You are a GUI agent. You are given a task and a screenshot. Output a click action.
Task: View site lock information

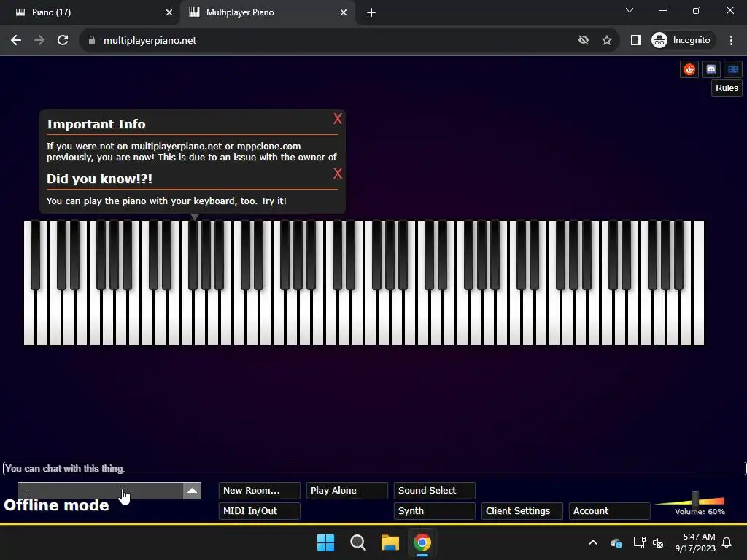[92, 41]
